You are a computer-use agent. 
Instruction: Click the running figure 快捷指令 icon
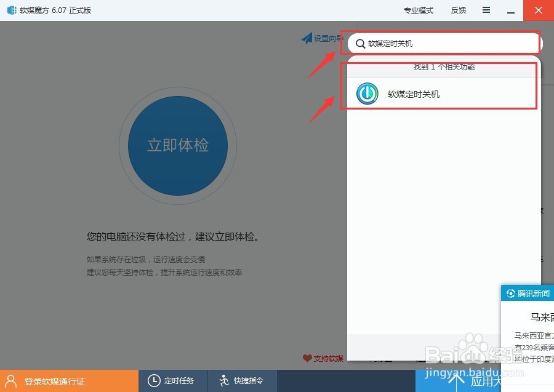[x=224, y=381]
